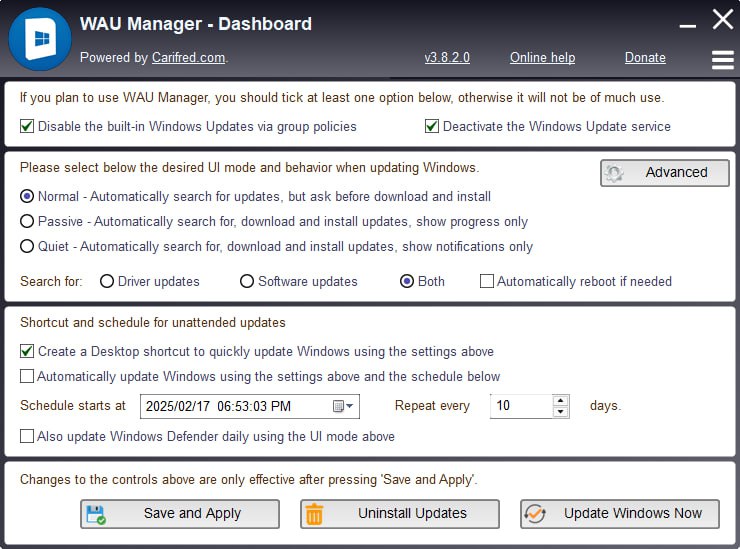740x549 pixels.
Task: Click the Donate link
Action: pyautogui.click(x=645, y=58)
